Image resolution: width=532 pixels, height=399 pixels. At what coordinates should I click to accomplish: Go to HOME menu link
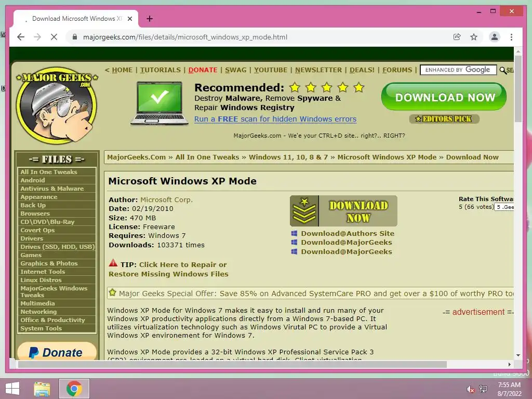[x=122, y=70]
